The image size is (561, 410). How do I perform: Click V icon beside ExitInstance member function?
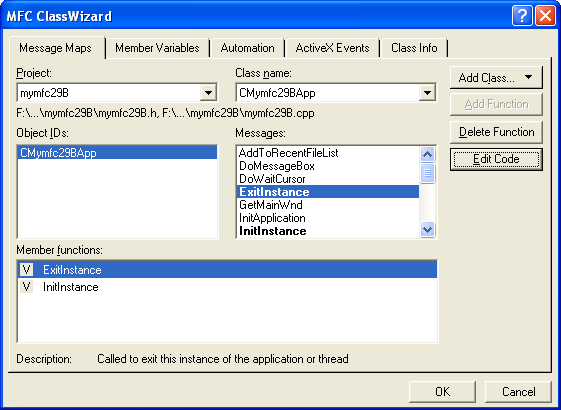pyautogui.click(x=26, y=269)
